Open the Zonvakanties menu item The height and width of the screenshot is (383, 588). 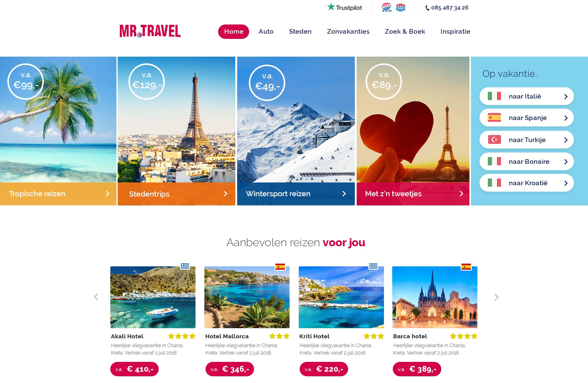[348, 32]
